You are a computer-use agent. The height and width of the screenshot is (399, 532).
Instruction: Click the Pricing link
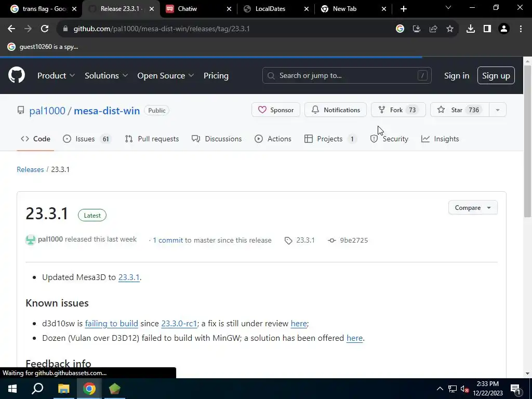pos(216,76)
